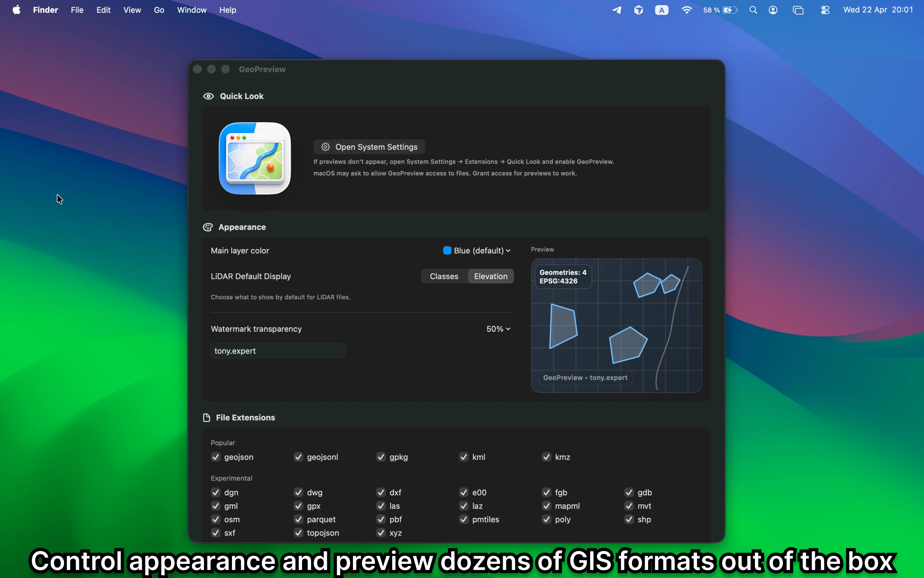Open the input source 'A' icon

(x=662, y=10)
